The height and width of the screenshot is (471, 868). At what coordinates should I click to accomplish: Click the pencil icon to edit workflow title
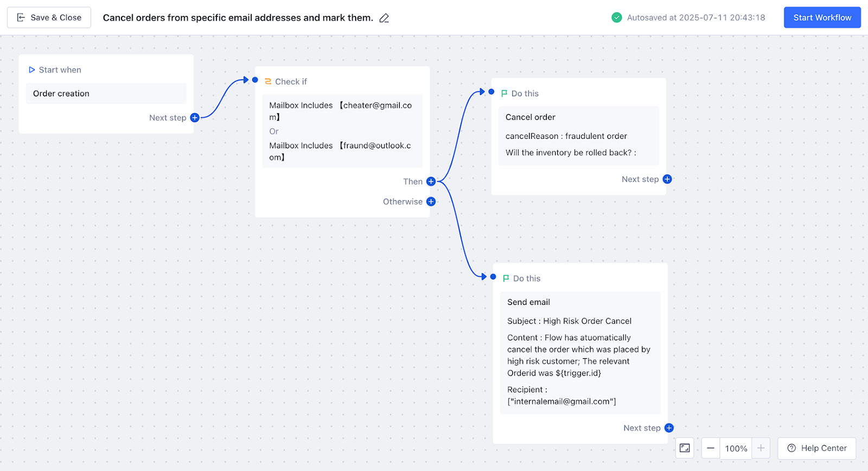[384, 18]
